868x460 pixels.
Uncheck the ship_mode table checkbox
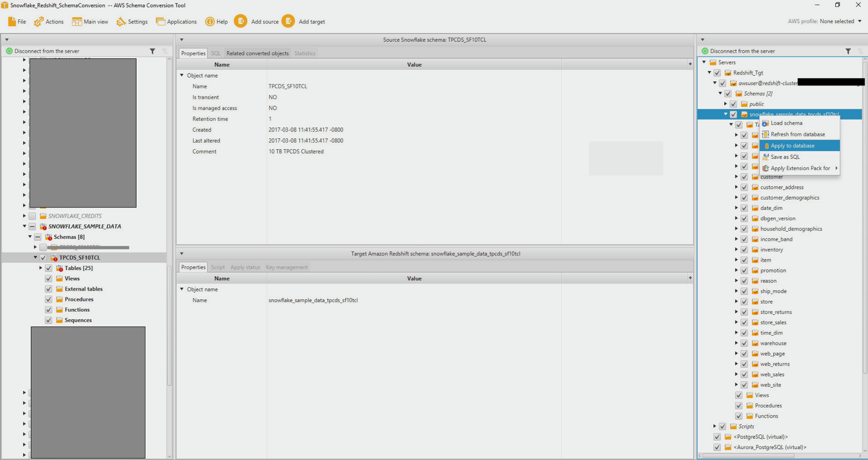(x=744, y=291)
